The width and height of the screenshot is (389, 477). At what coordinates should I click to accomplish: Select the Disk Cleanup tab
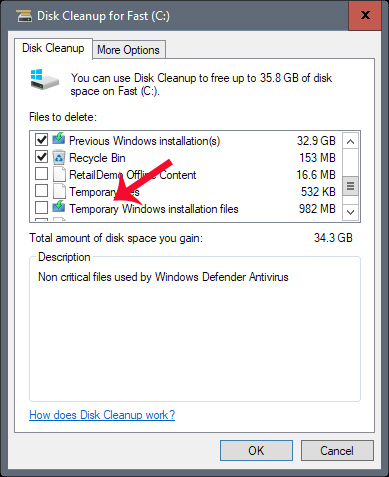53,48
